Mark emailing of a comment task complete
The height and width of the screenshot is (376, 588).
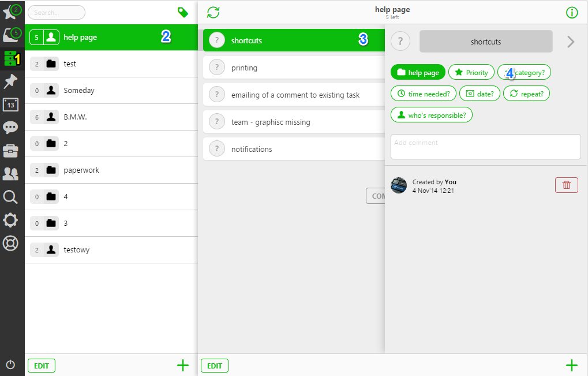tap(217, 95)
